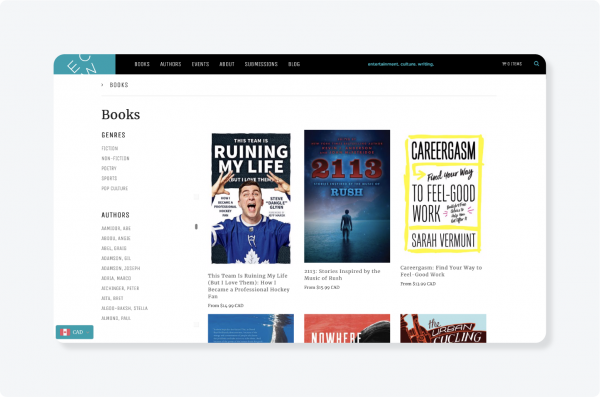Click the search magnifier icon
Image resolution: width=600 pixels, height=397 pixels.
(x=536, y=64)
